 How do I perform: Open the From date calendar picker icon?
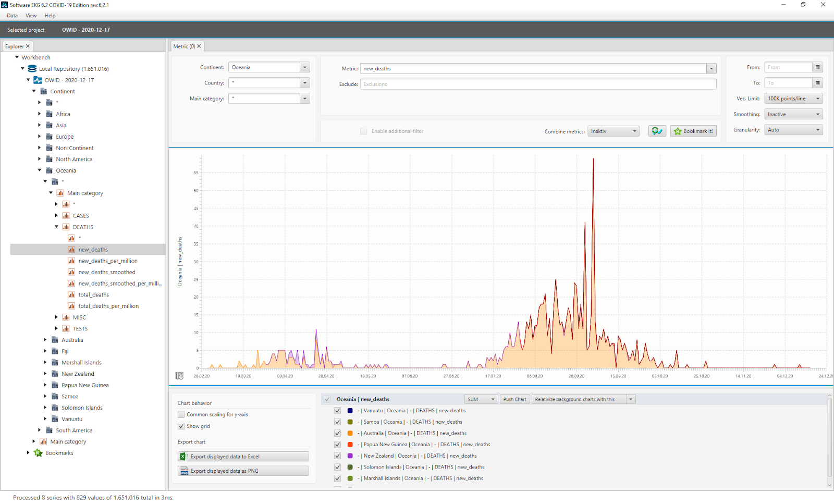click(x=817, y=67)
